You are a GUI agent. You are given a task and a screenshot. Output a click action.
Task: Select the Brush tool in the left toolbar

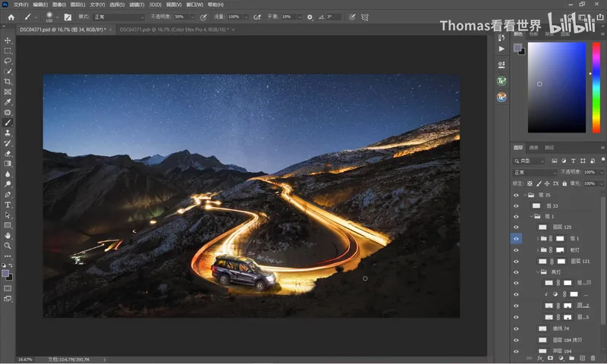coord(8,123)
